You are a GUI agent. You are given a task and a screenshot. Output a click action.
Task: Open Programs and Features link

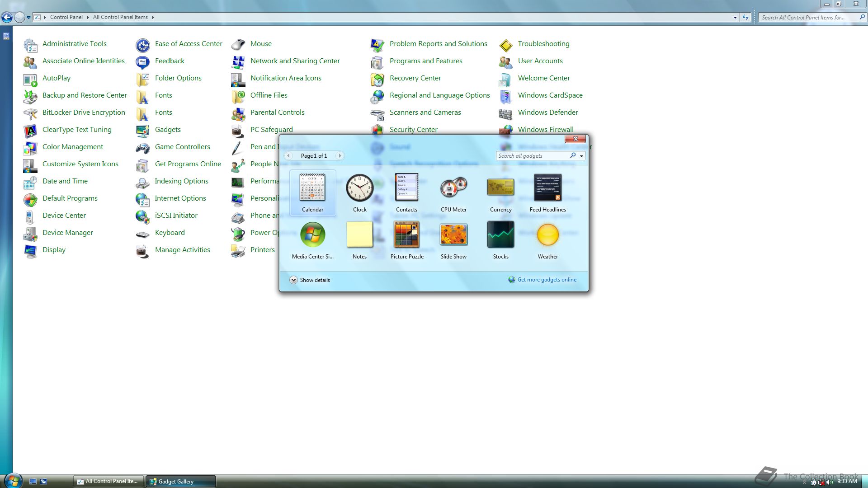[426, 61]
